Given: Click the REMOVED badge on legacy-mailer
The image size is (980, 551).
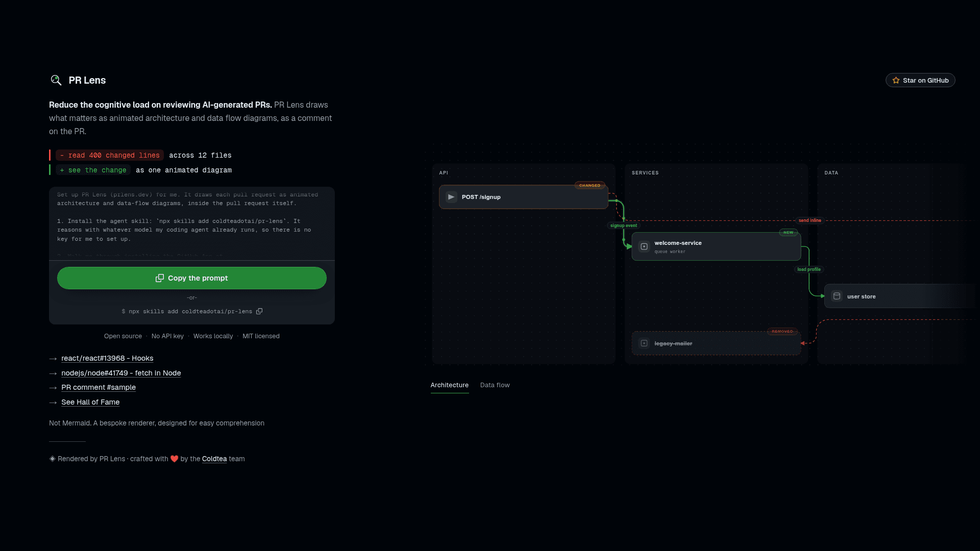Looking at the screenshot, I should pyautogui.click(x=782, y=332).
